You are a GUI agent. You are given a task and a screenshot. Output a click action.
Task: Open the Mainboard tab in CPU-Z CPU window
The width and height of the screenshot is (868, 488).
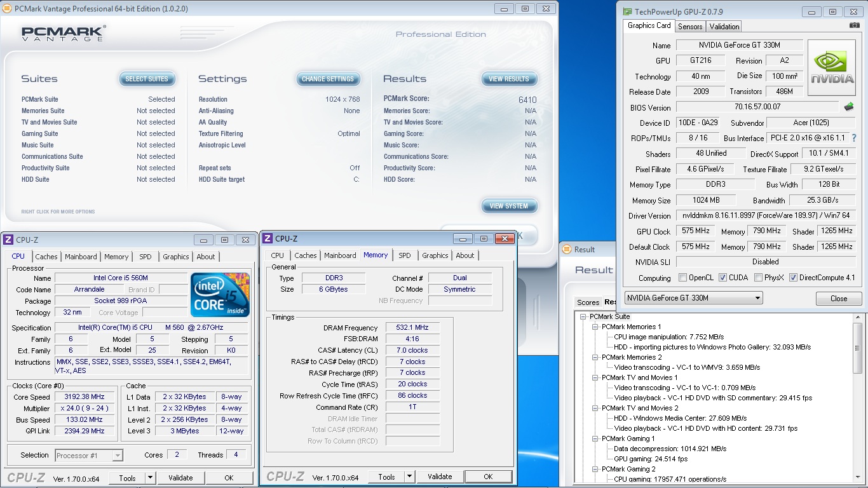[81, 257]
